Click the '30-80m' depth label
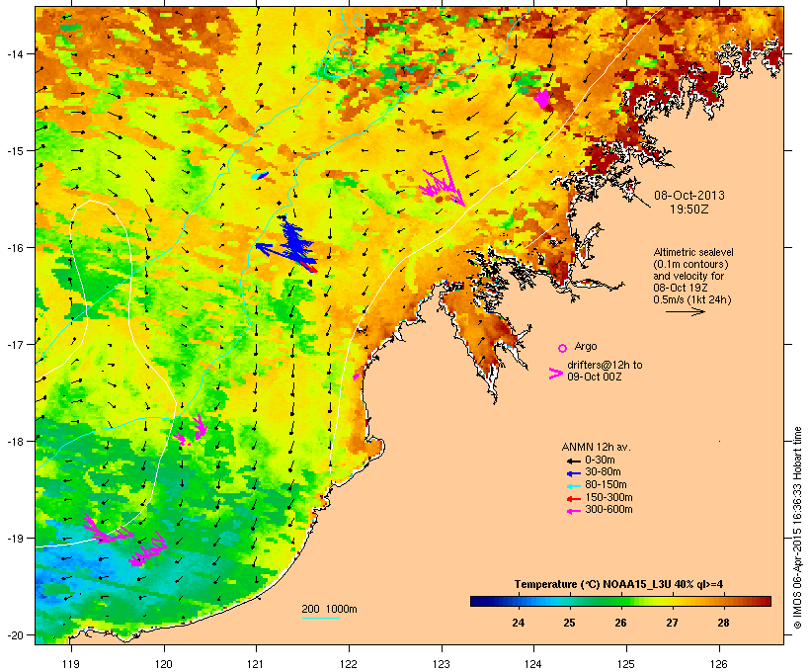Viewport: 810px width, 672px height. click(603, 472)
